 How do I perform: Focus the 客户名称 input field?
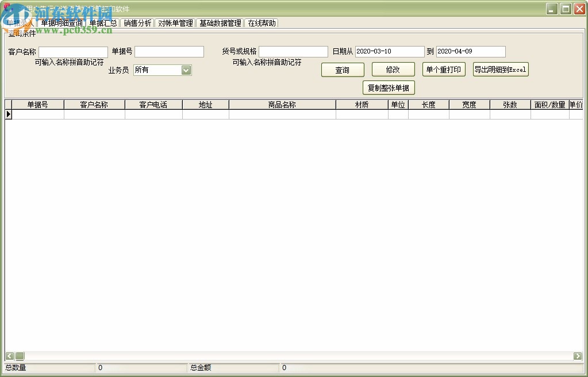click(x=73, y=52)
